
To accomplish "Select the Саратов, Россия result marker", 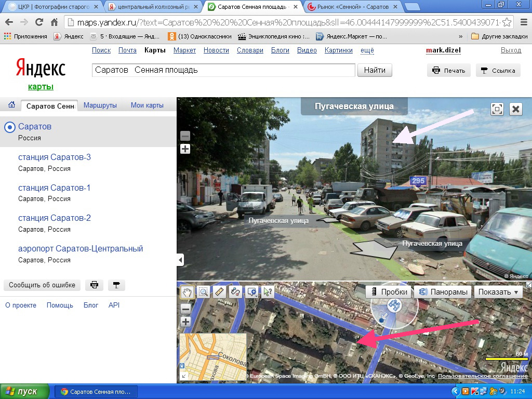I will point(9,128).
